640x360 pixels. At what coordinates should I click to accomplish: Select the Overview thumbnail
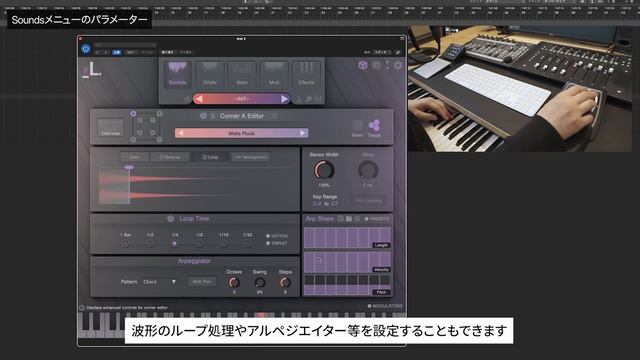click(110, 128)
